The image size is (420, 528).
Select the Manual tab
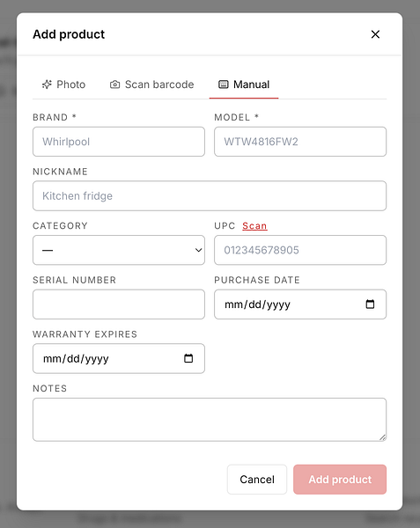click(x=244, y=84)
